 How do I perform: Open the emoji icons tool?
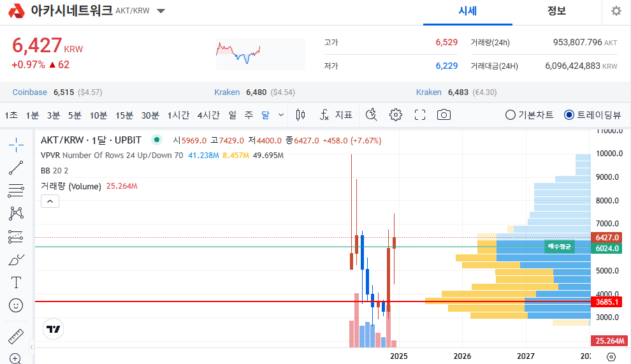click(16, 305)
